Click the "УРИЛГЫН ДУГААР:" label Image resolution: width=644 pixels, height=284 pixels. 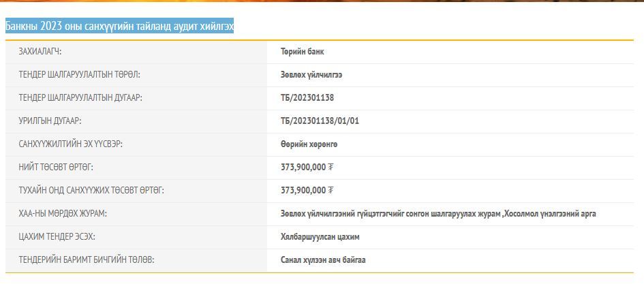(50, 121)
